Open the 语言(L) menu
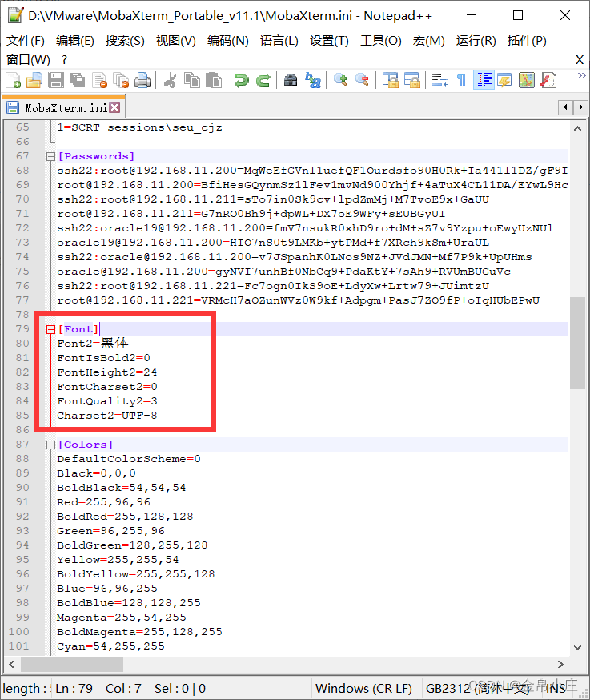The image size is (590, 700). tap(279, 41)
